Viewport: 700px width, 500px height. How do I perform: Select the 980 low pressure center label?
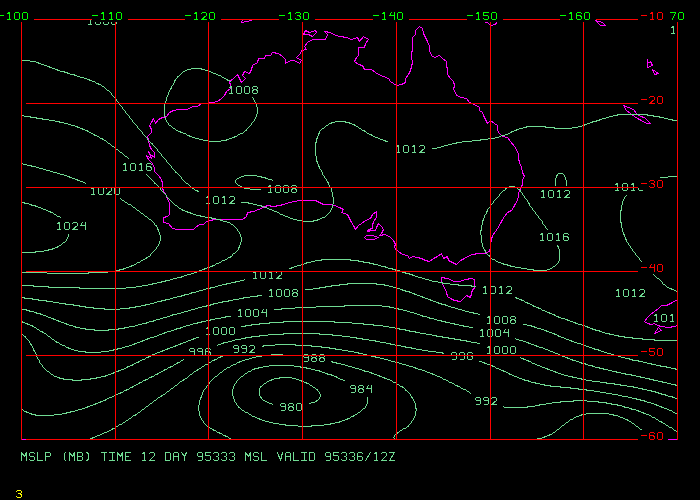point(291,407)
